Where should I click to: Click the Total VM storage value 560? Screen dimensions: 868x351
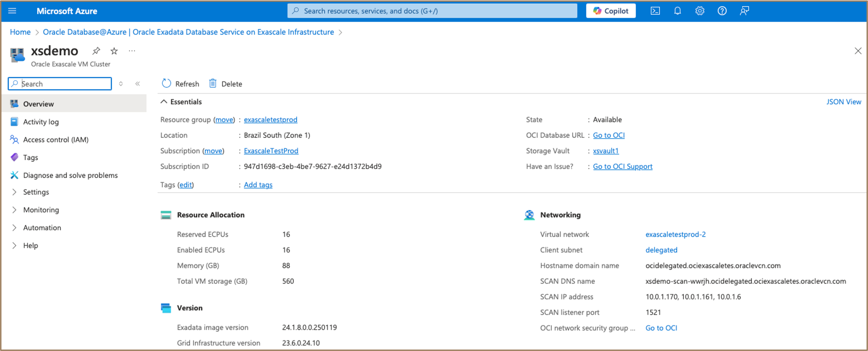(288, 281)
